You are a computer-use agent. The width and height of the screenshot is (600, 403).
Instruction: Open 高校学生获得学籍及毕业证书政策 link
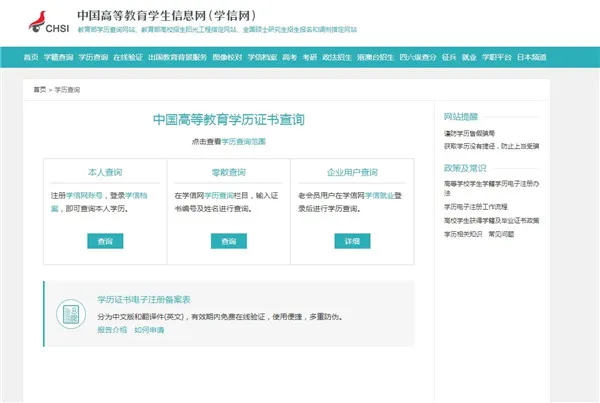tap(491, 220)
